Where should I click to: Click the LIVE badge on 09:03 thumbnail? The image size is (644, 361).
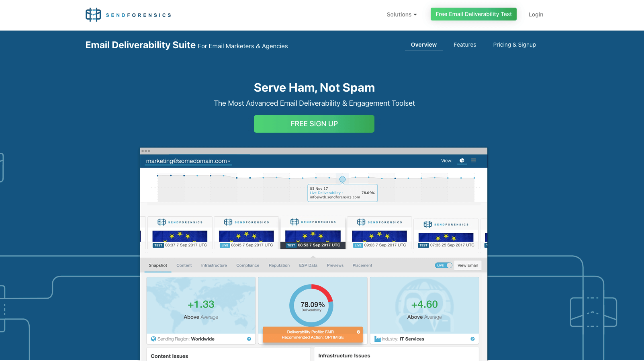click(x=358, y=245)
